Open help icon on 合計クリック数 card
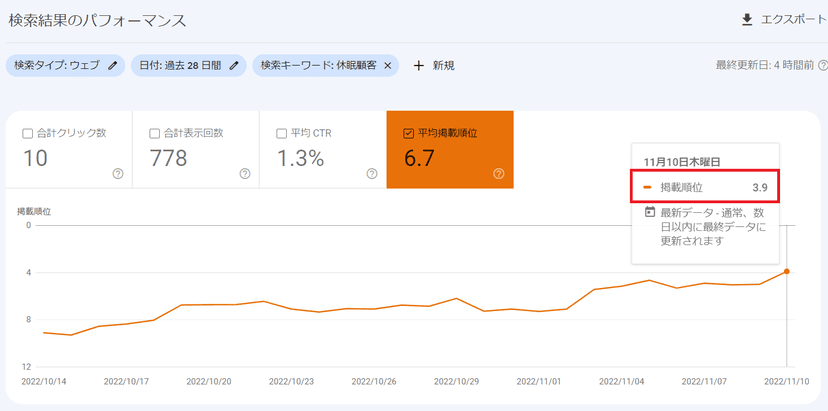The height and width of the screenshot is (411, 828). coord(118,174)
